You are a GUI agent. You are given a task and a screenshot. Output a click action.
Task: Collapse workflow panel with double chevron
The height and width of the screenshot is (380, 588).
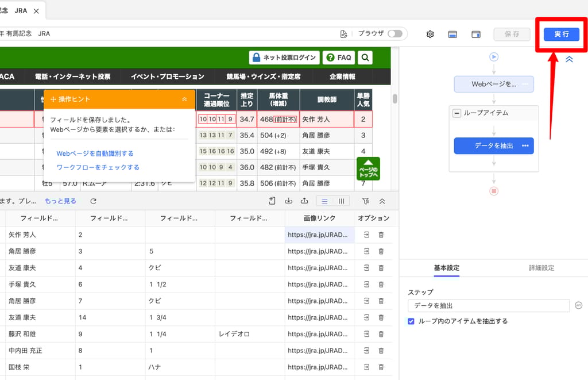click(569, 59)
